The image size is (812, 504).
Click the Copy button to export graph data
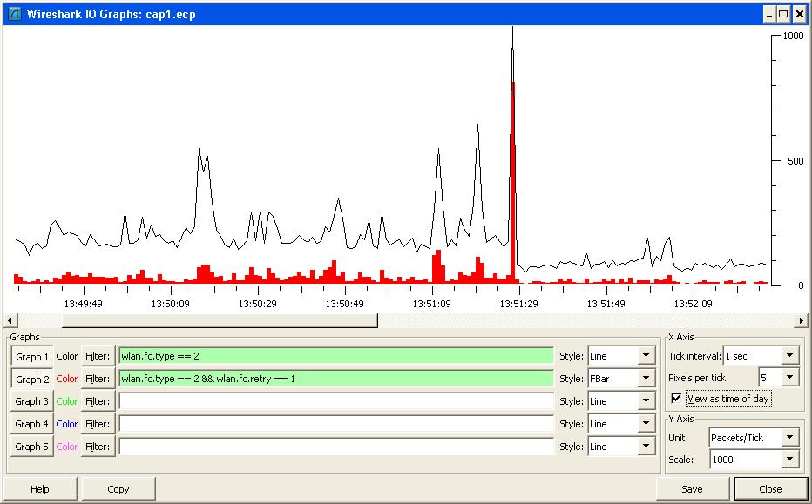tap(118, 488)
